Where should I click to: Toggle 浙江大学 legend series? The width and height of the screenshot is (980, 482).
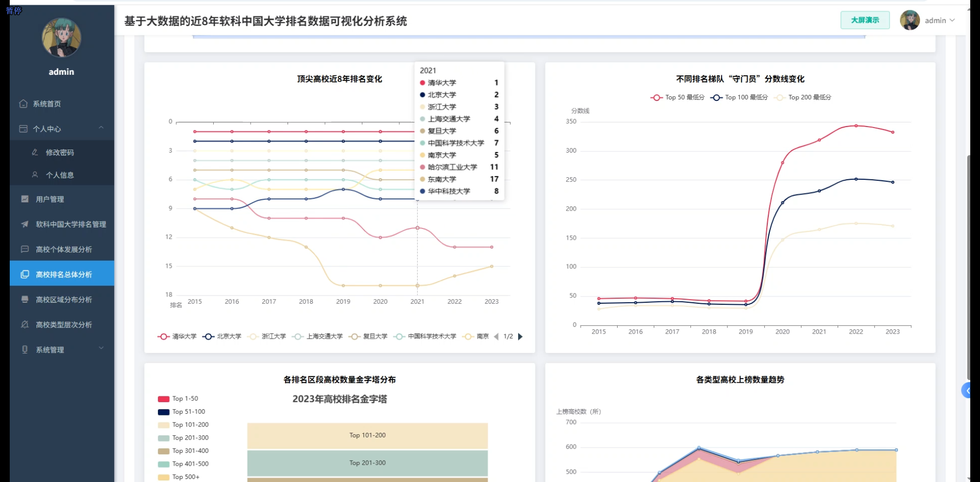(x=267, y=337)
